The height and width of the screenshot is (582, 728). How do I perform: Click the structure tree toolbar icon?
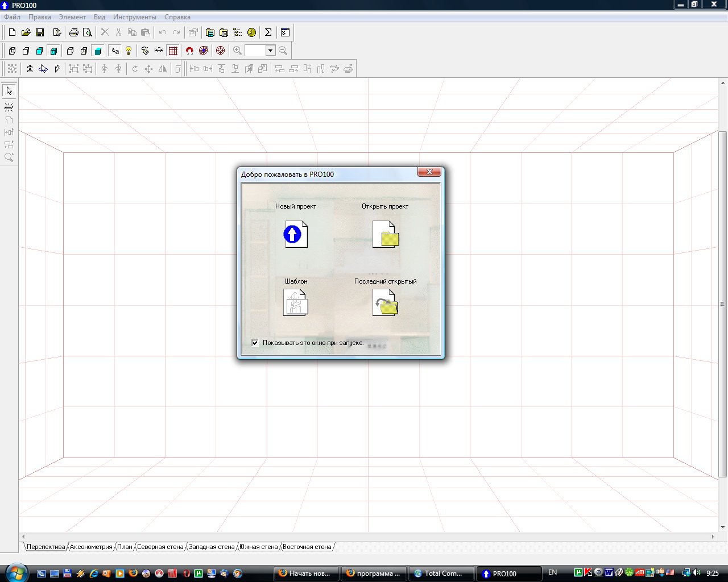[x=237, y=32]
